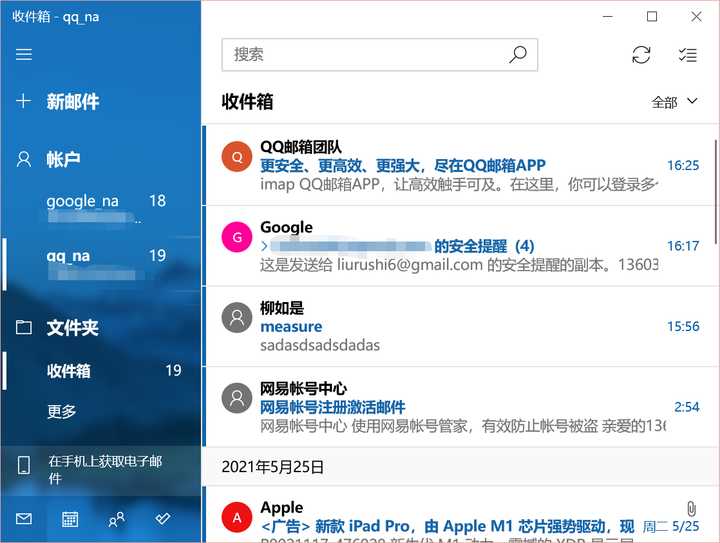The height and width of the screenshot is (543, 720).
Task: Minimize the mail window
Action: 608,17
